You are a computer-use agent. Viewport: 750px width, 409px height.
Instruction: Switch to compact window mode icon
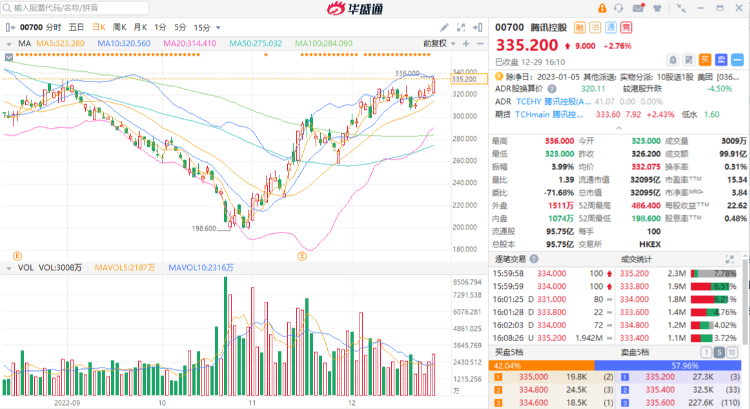coord(681,8)
